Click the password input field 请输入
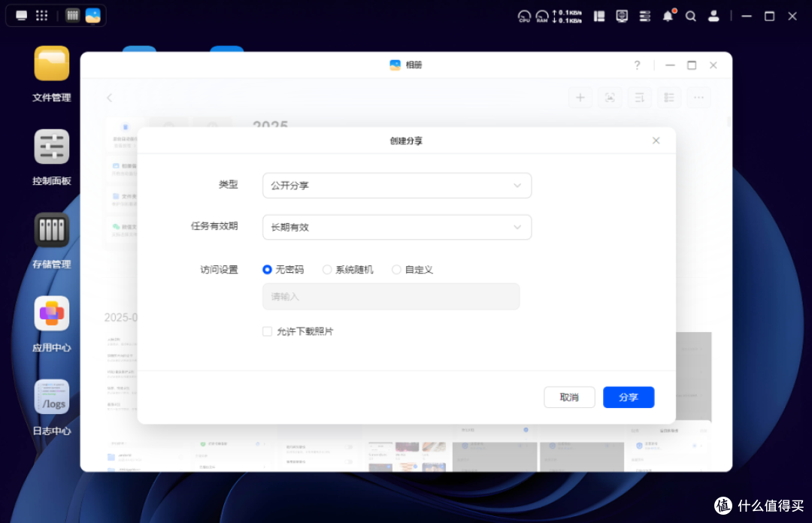 [x=391, y=297]
